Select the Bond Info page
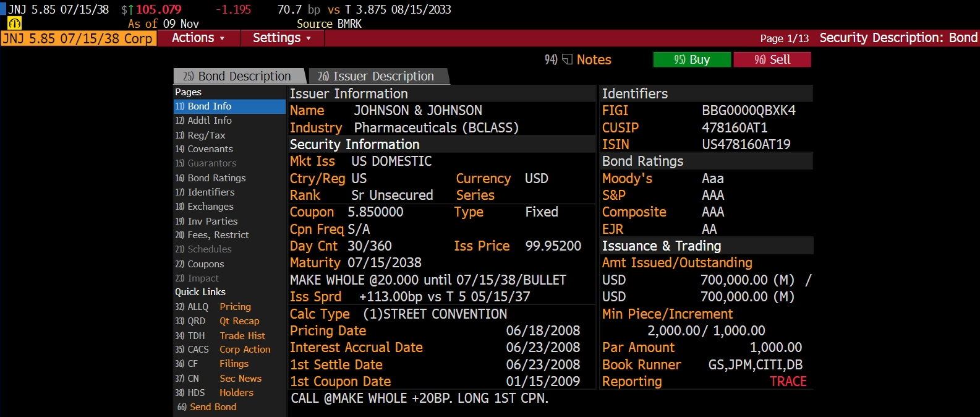Screen dimensions: 980x417 [x=229, y=106]
